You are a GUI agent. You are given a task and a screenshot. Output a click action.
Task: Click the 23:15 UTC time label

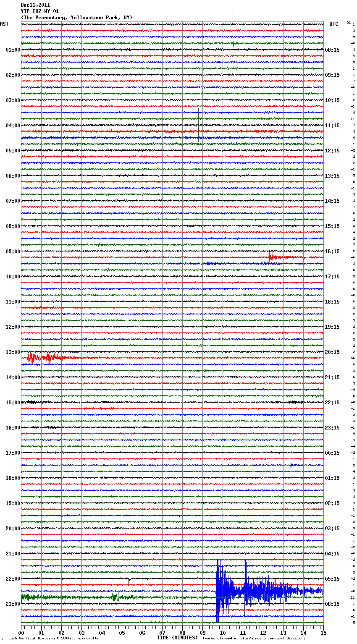tap(332, 428)
